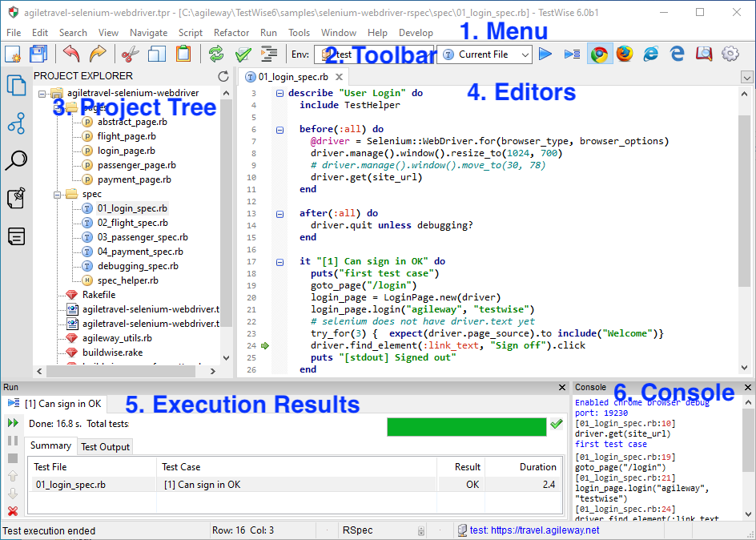Image resolution: width=756 pixels, height=540 pixels.
Task: Open the settings gear icon
Action: point(730,54)
